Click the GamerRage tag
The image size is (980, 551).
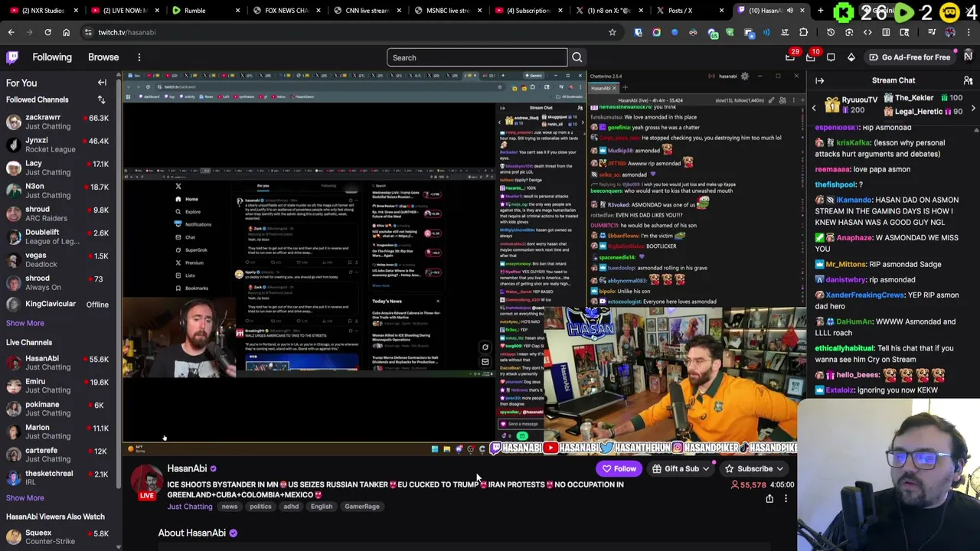click(362, 507)
